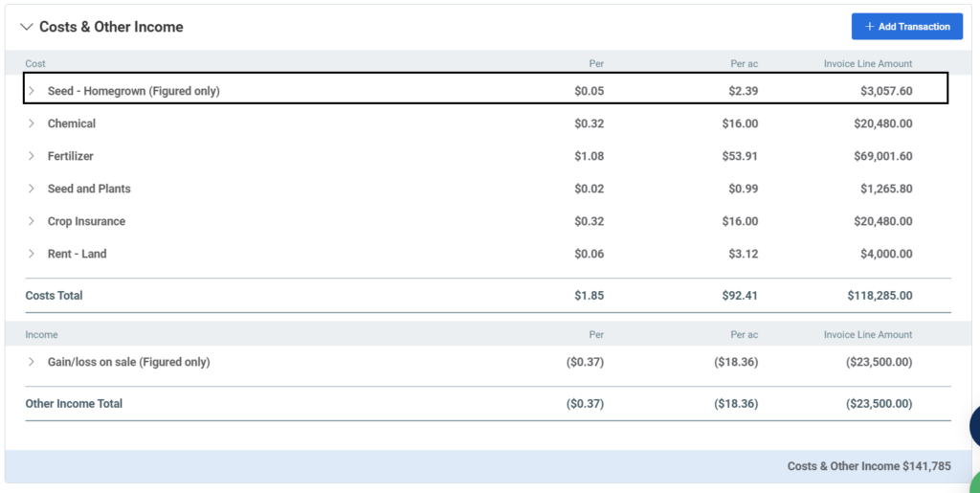Click the Costs Total amount $118,285.00
This screenshot has width=980, height=493.
(880, 296)
